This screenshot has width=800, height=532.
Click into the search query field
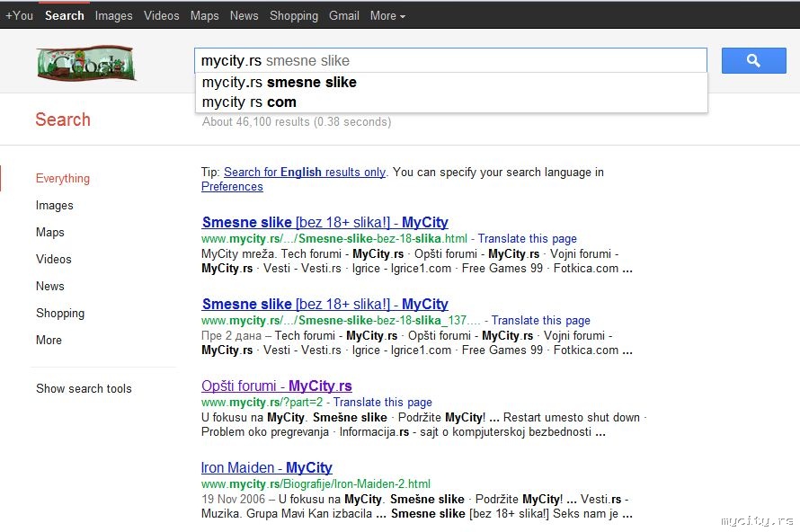click(x=450, y=61)
